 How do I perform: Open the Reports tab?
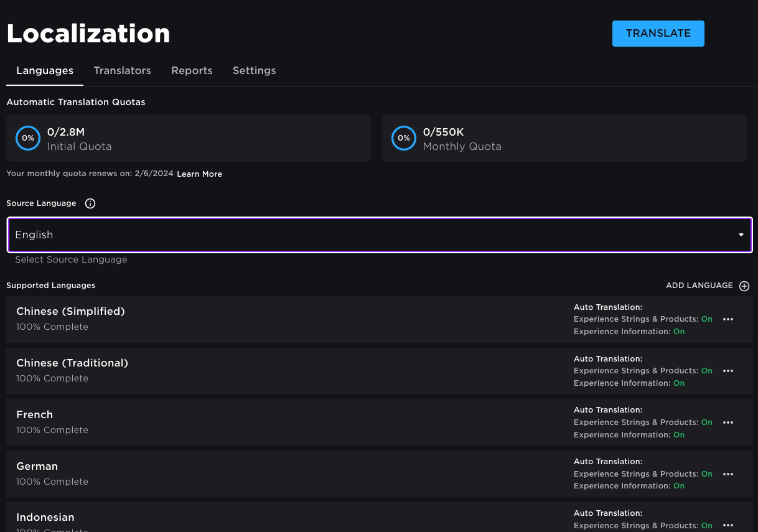tap(192, 71)
